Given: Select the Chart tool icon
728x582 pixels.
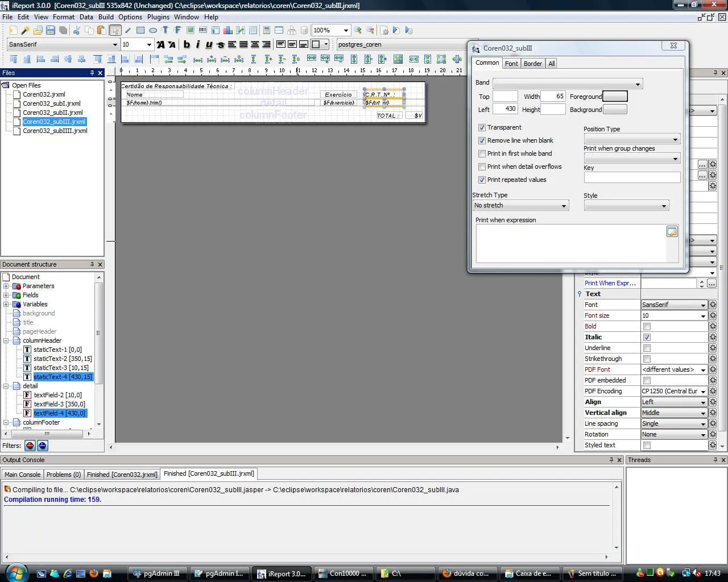Looking at the screenshot, I should (228, 30).
